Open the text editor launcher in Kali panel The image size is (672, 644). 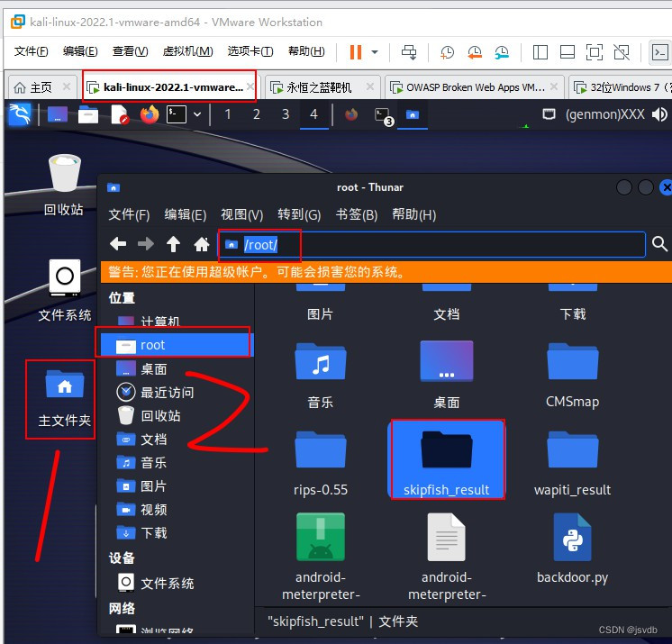tap(120, 114)
